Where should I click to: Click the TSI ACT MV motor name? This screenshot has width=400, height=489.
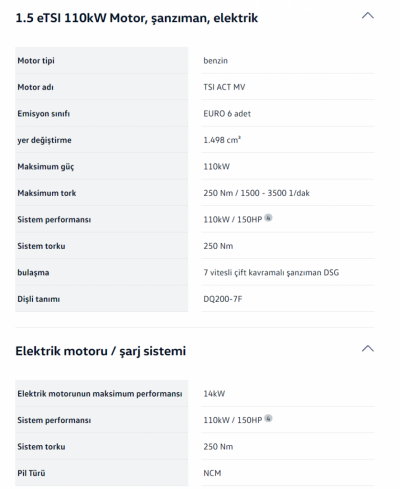224,87
